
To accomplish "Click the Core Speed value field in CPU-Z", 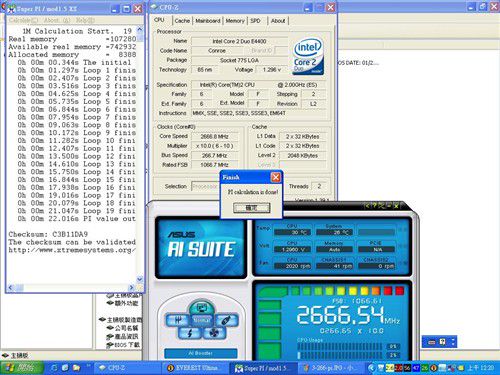I will 215,136.
